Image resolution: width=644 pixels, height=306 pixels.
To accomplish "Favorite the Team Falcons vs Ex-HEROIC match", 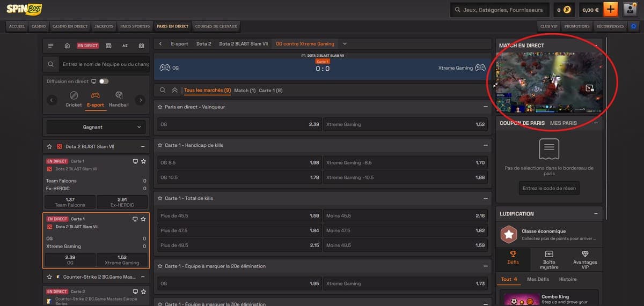I will [143, 161].
